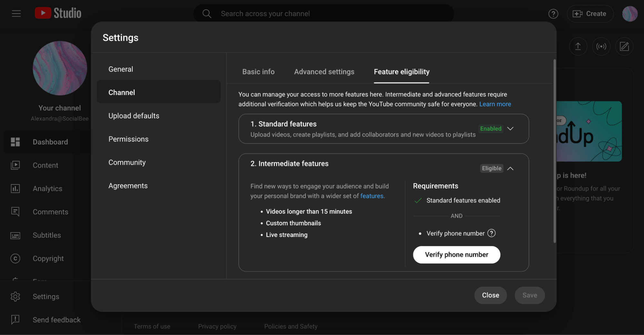Image resolution: width=644 pixels, height=335 pixels.
Task: Select the Analytics sidebar icon
Action: tap(15, 189)
